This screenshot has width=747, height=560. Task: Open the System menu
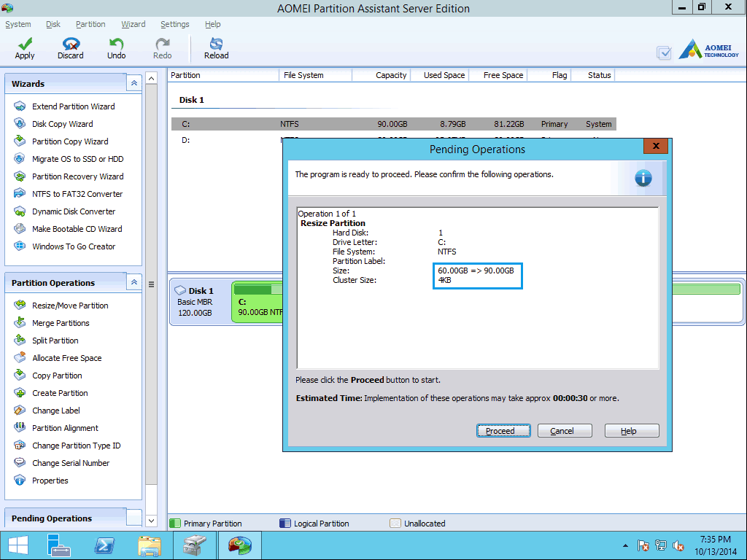click(x=18, y=24)
